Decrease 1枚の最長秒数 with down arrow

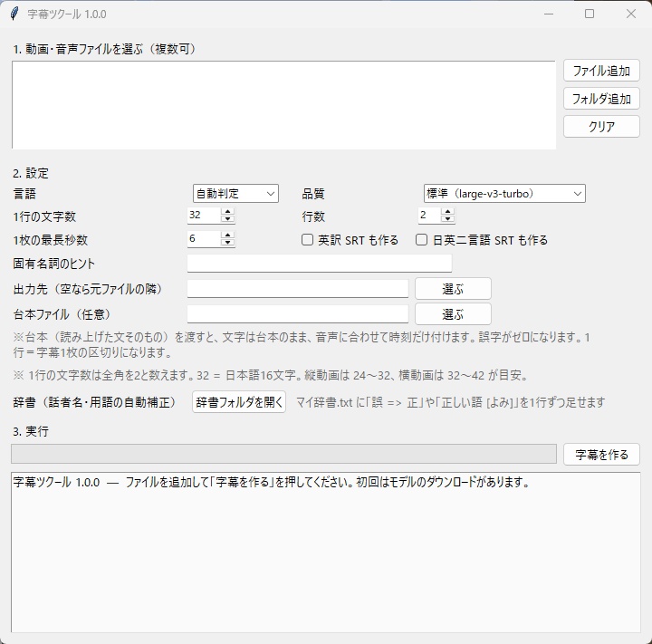pos(228,243)
